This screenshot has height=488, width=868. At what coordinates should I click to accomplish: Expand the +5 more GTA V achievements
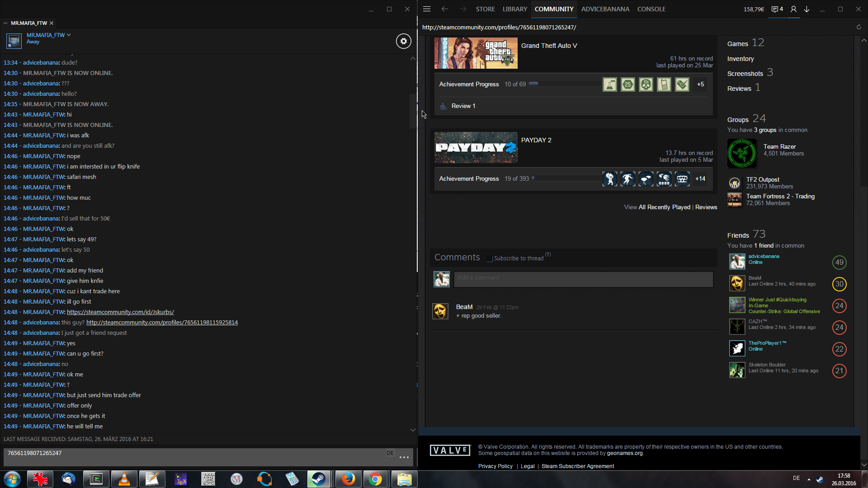pos(700,84)
